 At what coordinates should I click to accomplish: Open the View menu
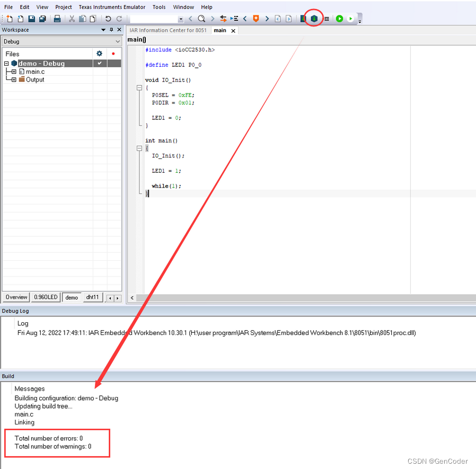pos(42,7)
